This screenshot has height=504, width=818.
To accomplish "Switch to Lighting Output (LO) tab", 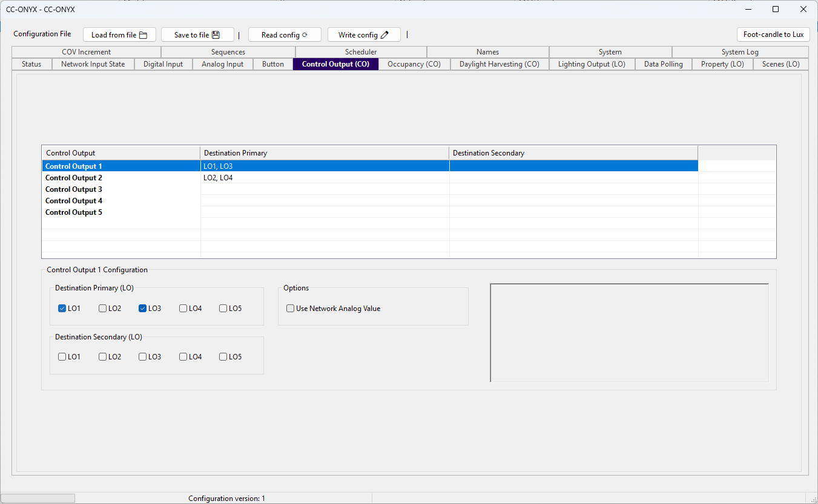I will pyautogui.click(x=592, y=64).
